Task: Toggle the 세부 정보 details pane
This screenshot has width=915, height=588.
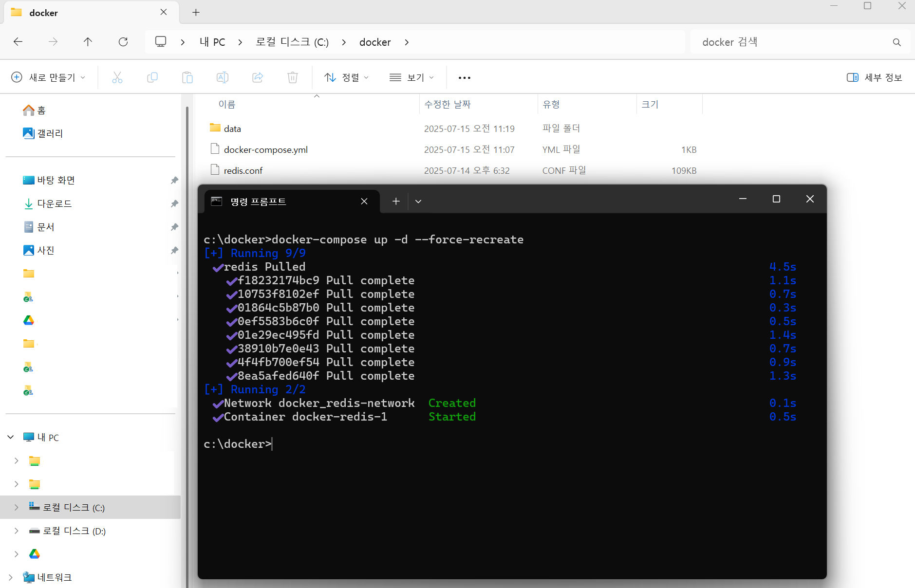Action: 875,77
